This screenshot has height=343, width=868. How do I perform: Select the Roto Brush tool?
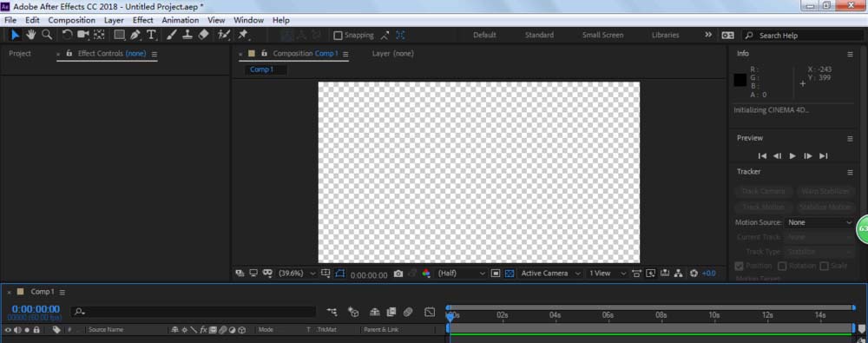pos(224,35)
